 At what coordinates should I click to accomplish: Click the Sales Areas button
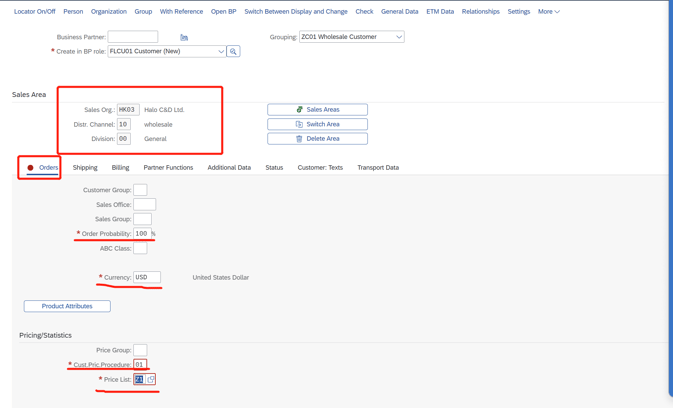(x=317, y=110)
